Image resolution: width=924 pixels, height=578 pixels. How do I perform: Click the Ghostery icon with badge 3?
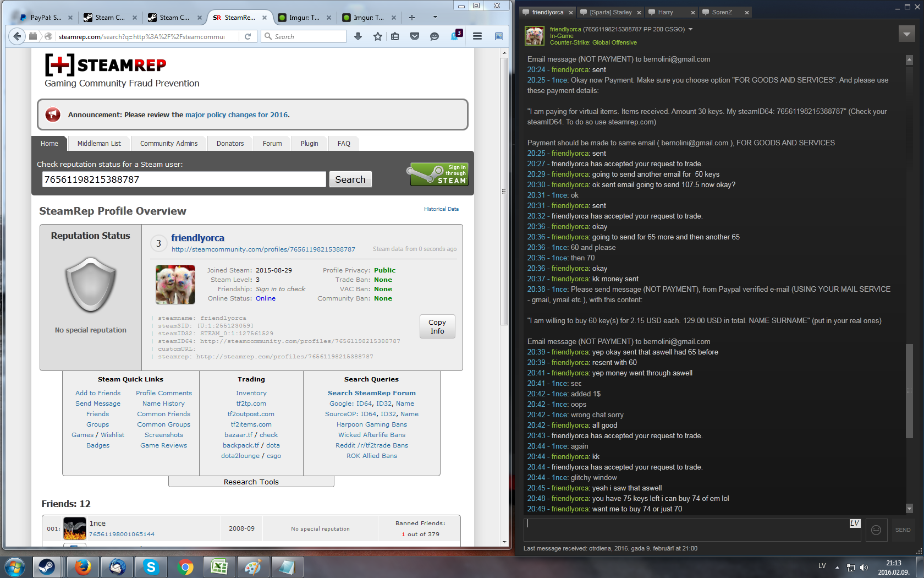click(x=455, y=36)
